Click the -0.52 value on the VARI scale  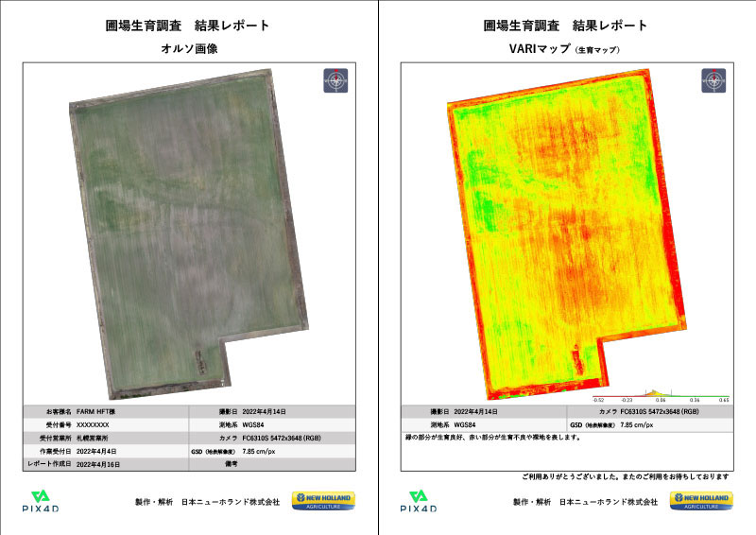[x=598, y=401]
